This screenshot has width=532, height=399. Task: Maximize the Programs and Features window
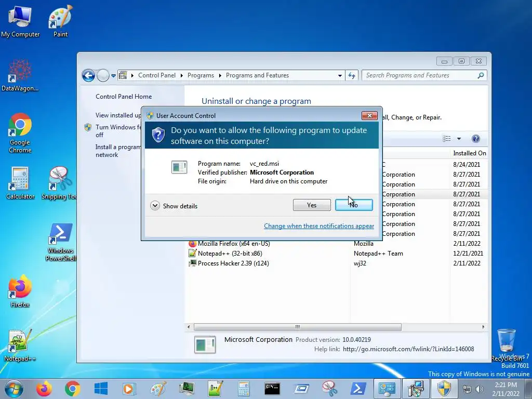pos(461,61)
